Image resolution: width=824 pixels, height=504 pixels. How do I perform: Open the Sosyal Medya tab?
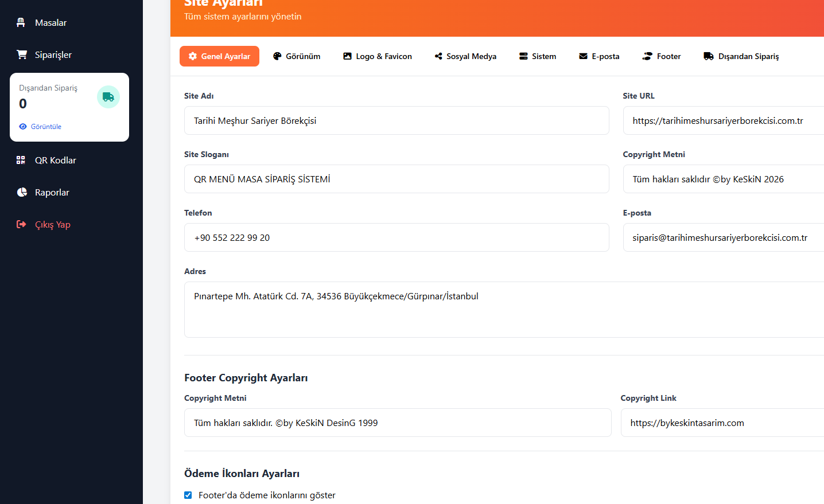pos(465,56)
